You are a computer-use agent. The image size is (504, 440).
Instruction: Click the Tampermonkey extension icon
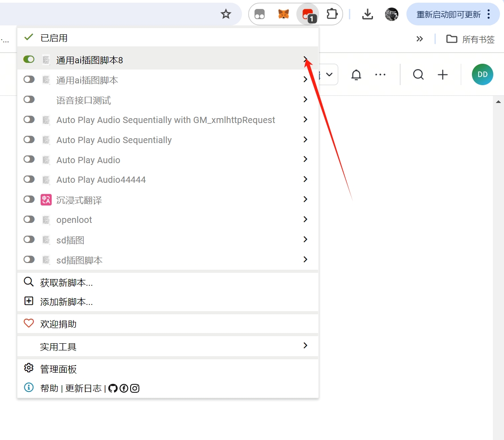[x=307, y=14]
